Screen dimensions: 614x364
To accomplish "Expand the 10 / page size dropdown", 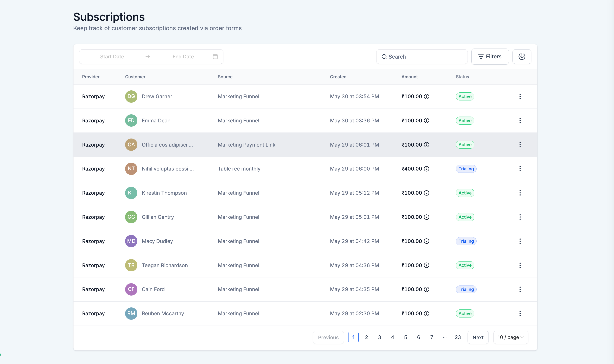I will point(510,337).
